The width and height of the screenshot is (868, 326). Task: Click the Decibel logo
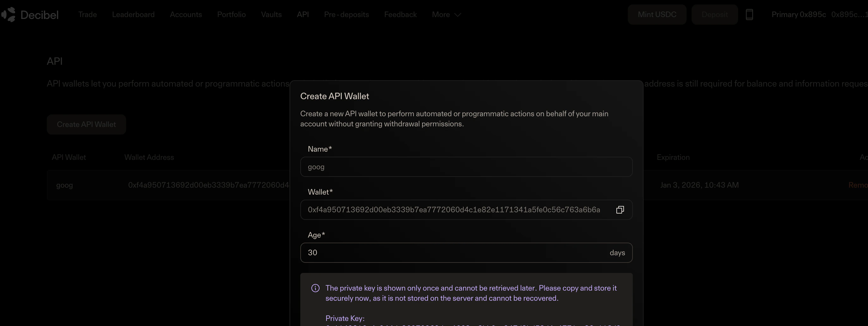[x=30, y=14]
